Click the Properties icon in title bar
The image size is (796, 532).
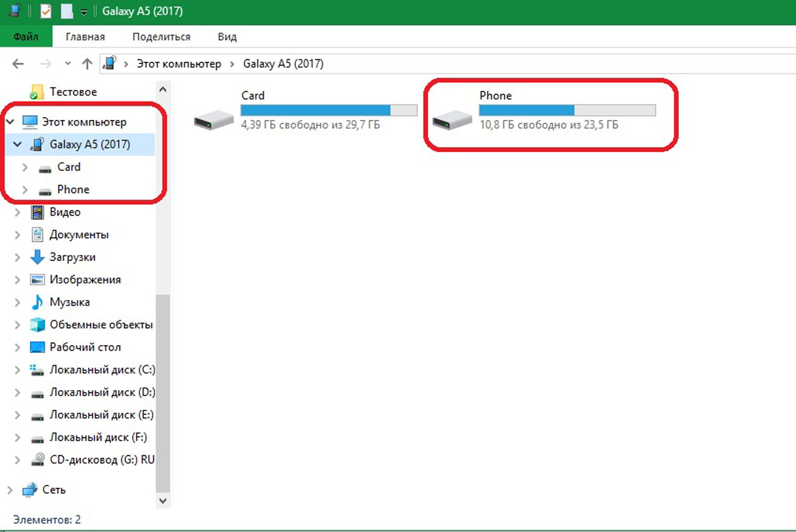pyautogui.click(x=46, y=11)
